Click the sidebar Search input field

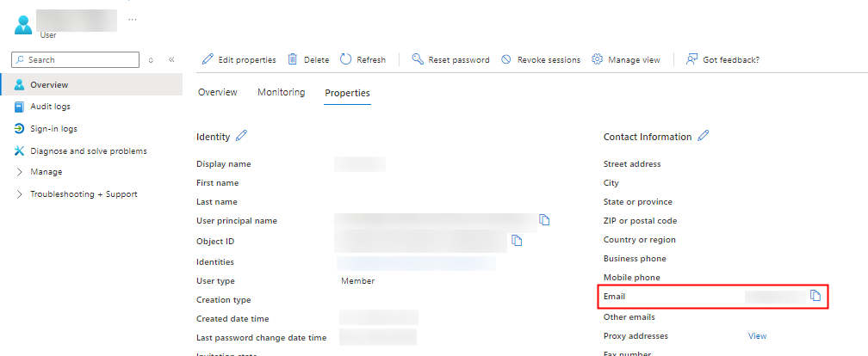pyautogui.click(x=81, y=59)
